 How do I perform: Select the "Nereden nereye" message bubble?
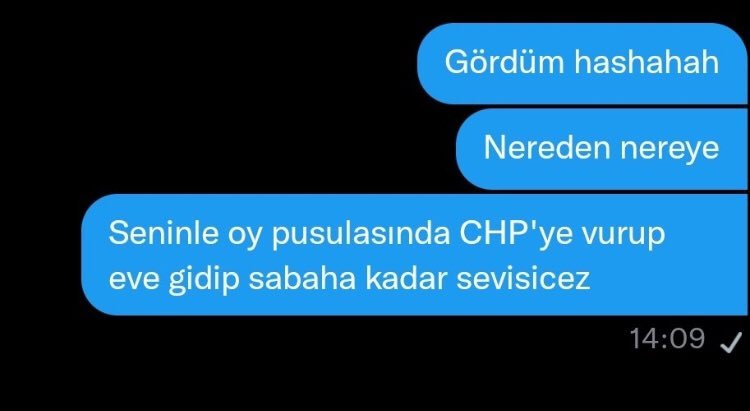point(602,149)
